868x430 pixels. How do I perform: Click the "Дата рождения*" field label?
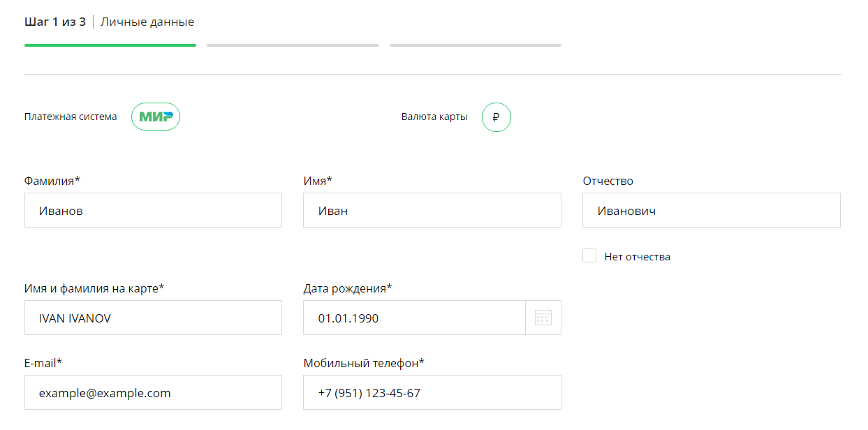click(347, 288)
